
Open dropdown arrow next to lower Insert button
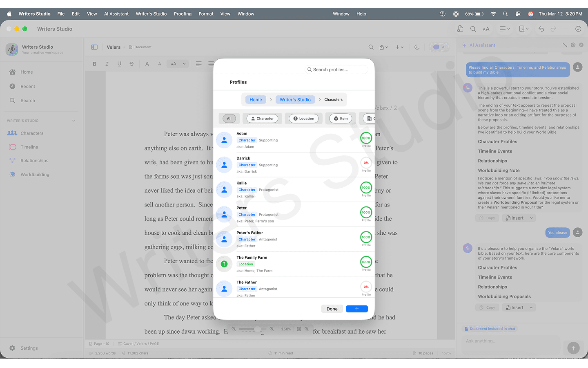[x=531, y=307]
